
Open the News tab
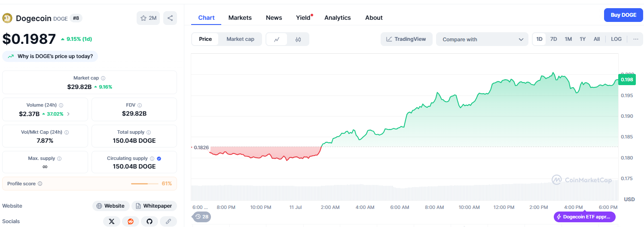point(274,18)
